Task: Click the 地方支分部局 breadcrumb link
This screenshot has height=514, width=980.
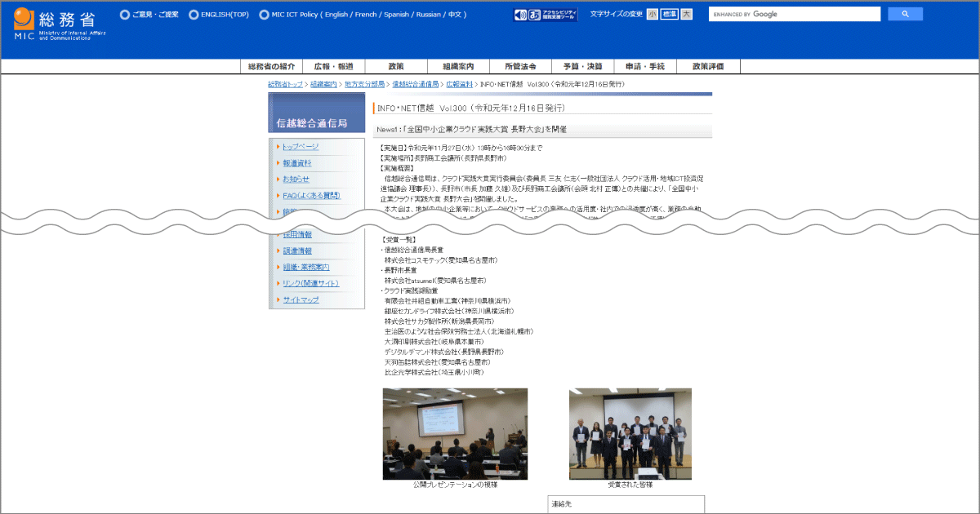Action: [364, 84]
